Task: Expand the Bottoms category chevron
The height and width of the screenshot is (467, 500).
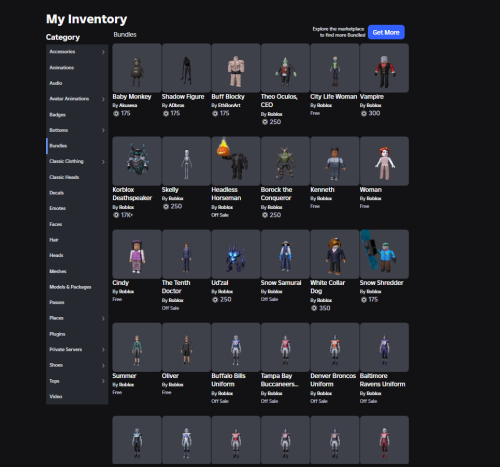Action: [103, 130]
